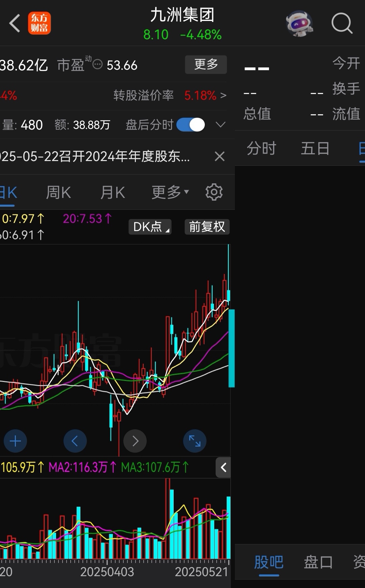Switch to 五日 tab
This screenshot has width=365, height=588.
315,148
